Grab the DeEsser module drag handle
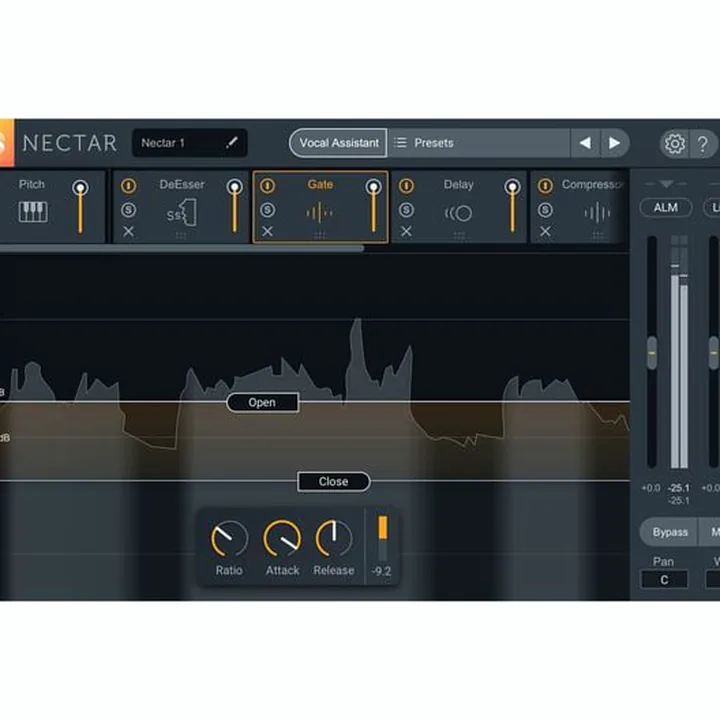The height and width of the screenshot is (720, 720). tap(181, 236)
